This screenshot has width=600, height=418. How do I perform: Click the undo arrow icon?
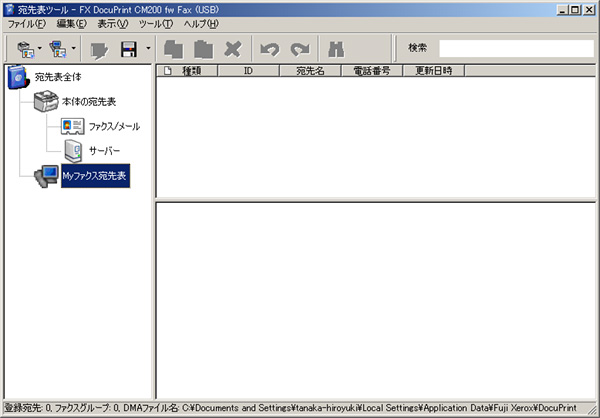(x=269, y=47)
